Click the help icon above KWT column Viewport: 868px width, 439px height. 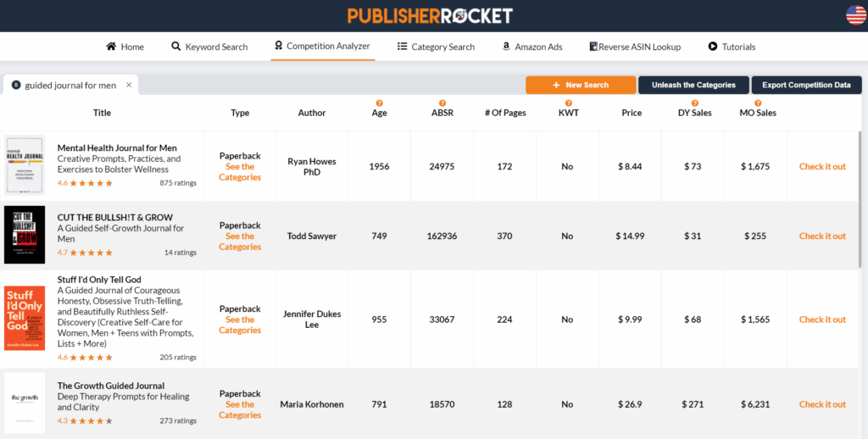[569, 103]
